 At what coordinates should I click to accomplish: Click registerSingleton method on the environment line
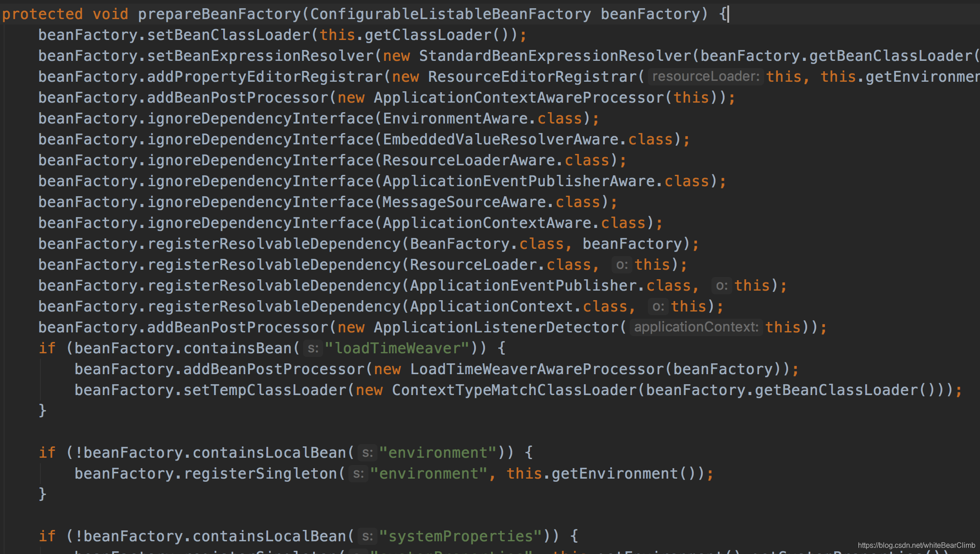coord(260,474)
